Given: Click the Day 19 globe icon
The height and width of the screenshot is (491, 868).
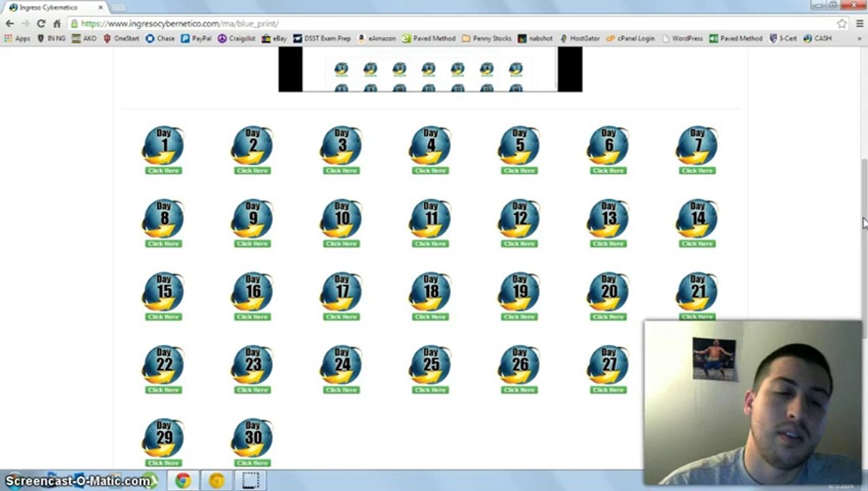Looking at the screenshot, I should [x=519, y=291].
